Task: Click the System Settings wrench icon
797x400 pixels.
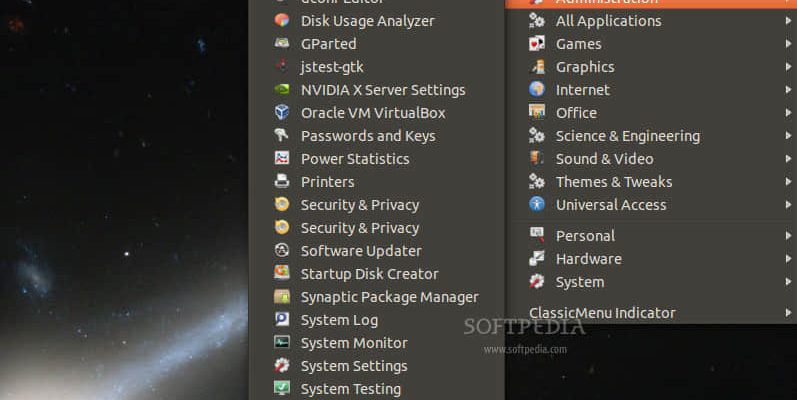Action: pos(282,365)
